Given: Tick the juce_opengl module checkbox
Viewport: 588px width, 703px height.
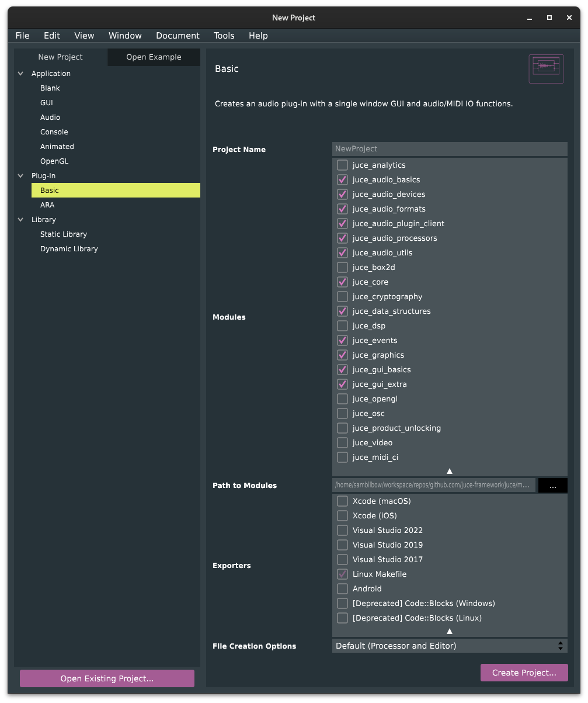Looking at the screenshot, I should click(x=343, y=399).
